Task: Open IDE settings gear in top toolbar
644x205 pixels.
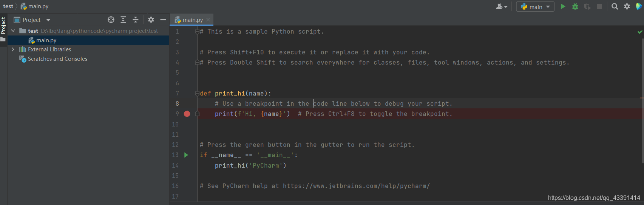Action: (x=627, y=6)
